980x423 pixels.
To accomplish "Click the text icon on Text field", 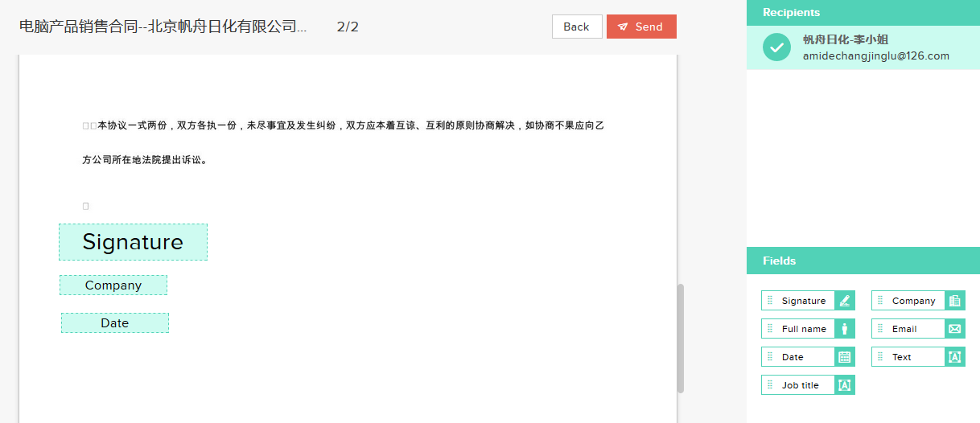I will click(954, 357).
